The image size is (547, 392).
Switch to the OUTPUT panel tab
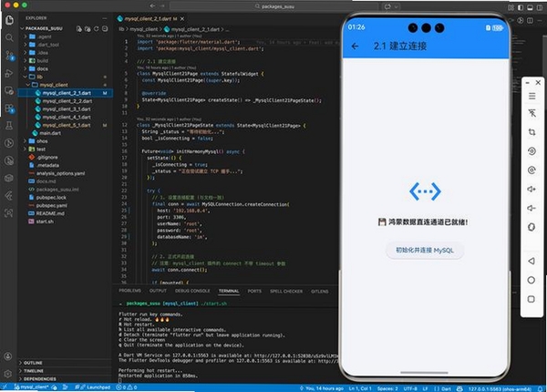click(x=158, y=291)
